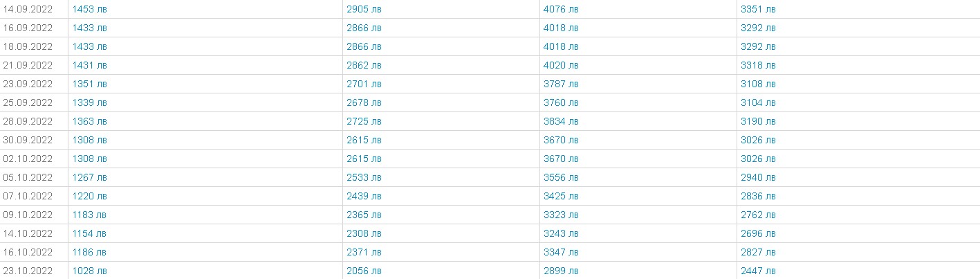Click the 3190 лв price link
This screenshot has height=279, width=980.
pos(758,121)
